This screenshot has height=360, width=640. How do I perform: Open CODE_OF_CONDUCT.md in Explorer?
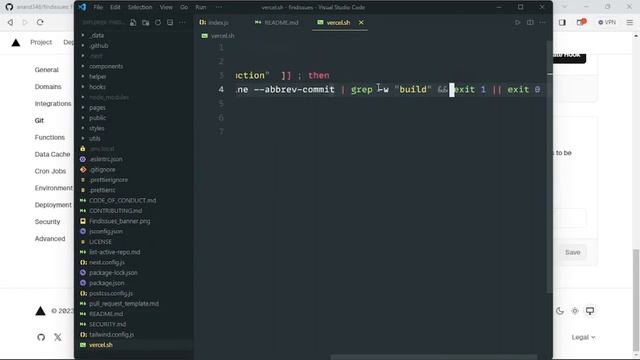(x=122, y=200)
